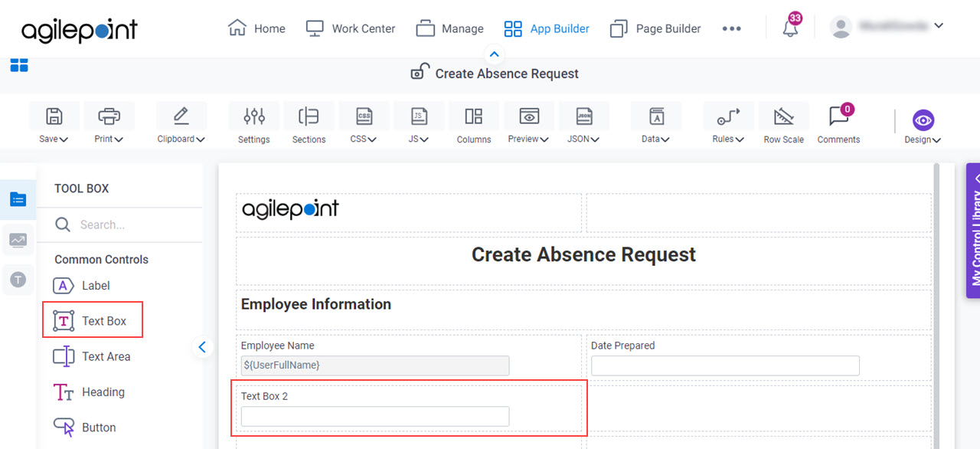The width and height of the screenshot is (980, 449).
Task: Open the Print toolbar menu
Action: coord(109,124)
